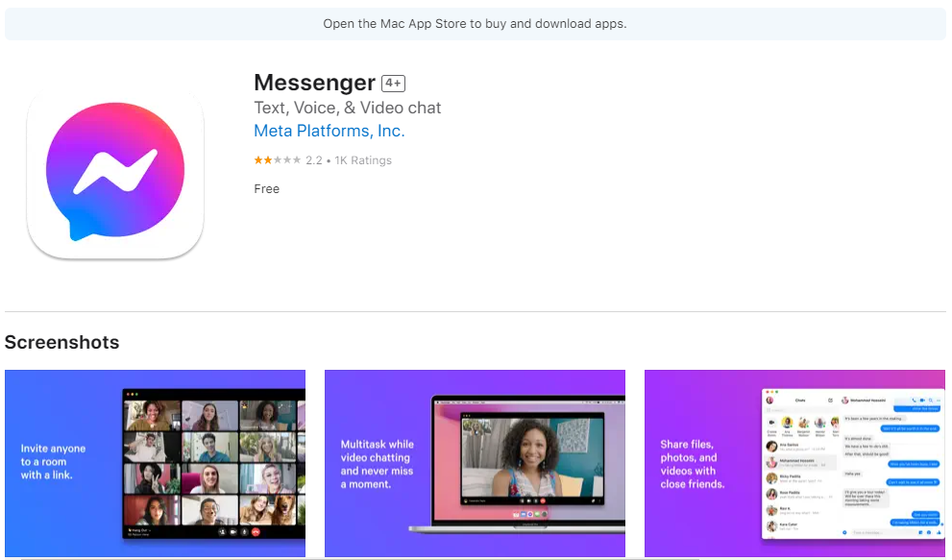
Task: Click the 2.2 • 1K Ratings text
Action: tap(349, 160)
